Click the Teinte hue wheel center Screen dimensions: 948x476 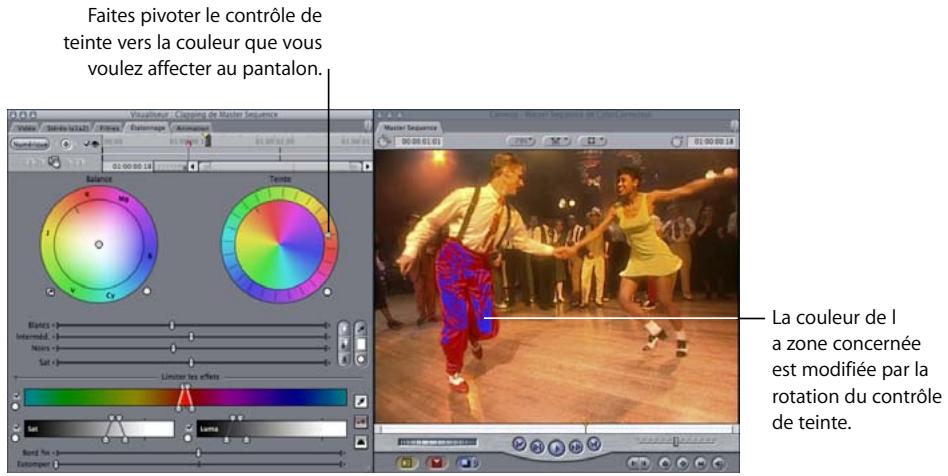[x=280, y=244]
